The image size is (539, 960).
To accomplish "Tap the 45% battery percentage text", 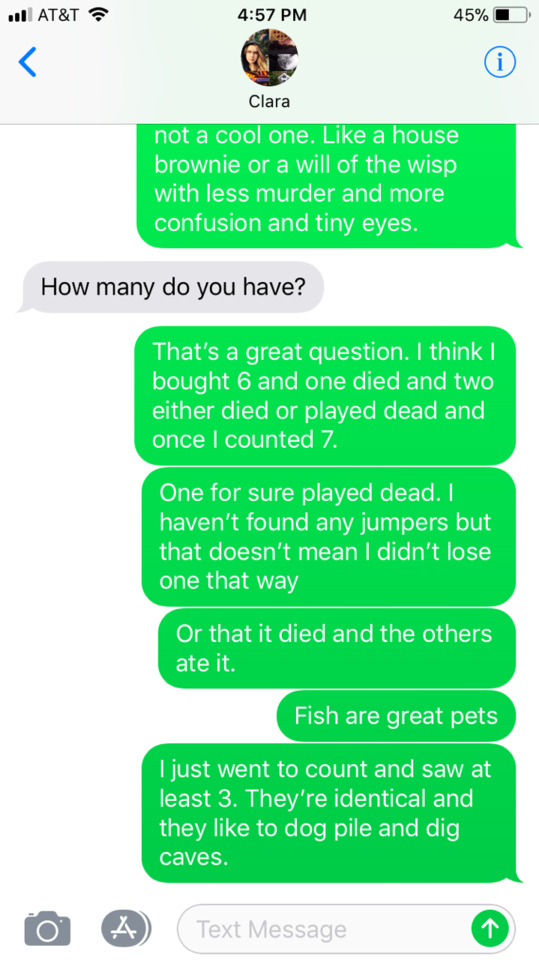I will pos(470,15).
